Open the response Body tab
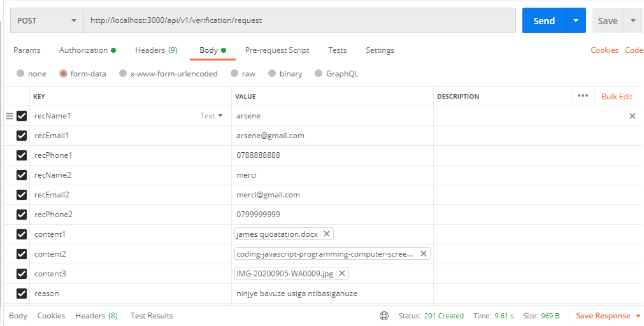This screenshot has width=644, height=326. pos(18,316)
